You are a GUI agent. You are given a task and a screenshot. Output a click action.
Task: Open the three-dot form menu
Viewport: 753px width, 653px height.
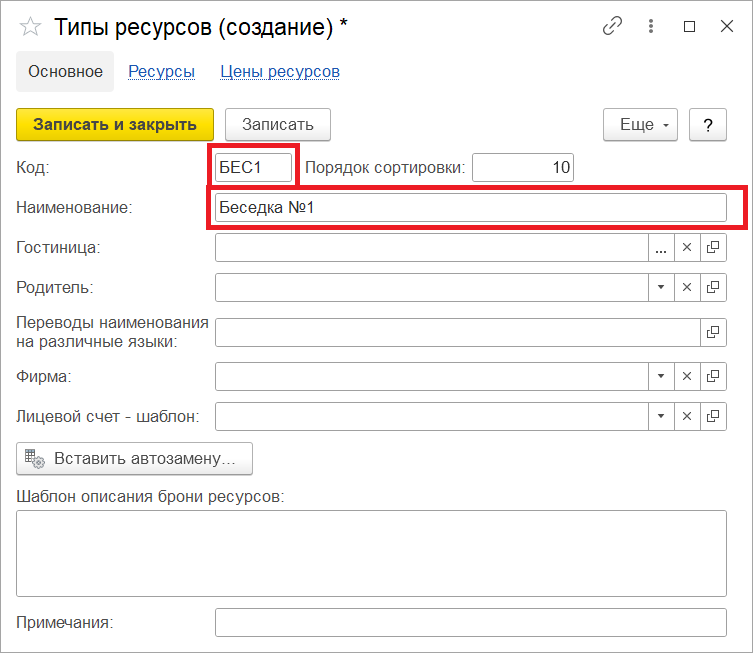[651, 26]
